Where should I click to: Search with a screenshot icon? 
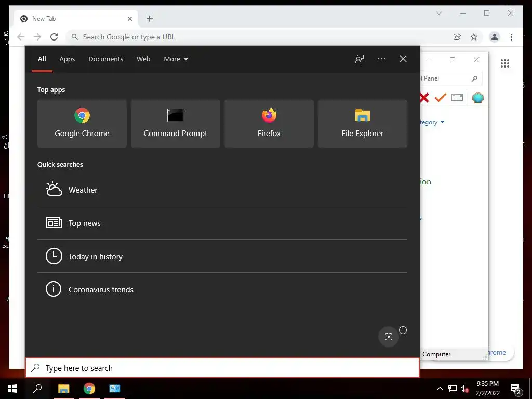[389, 336]
